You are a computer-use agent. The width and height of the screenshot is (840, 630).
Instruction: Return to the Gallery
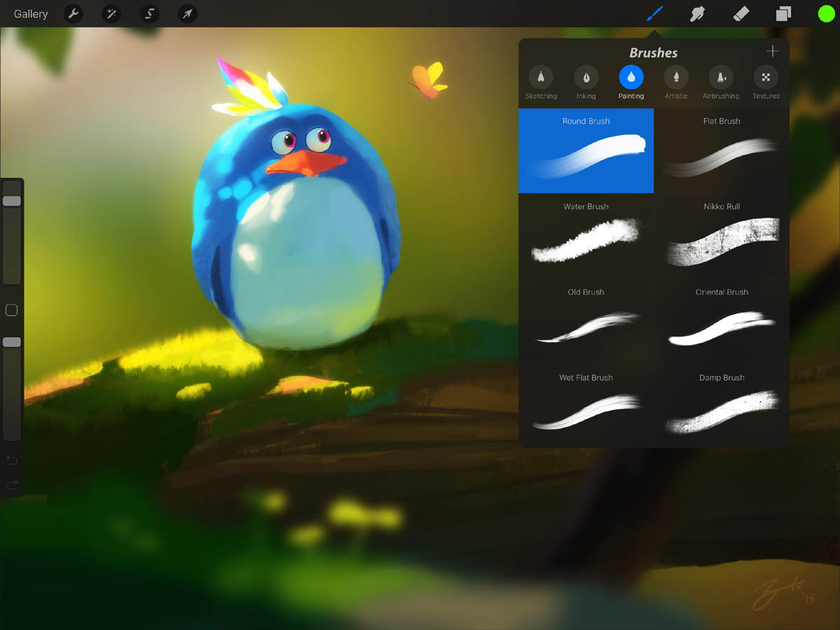tap(30, 13)
